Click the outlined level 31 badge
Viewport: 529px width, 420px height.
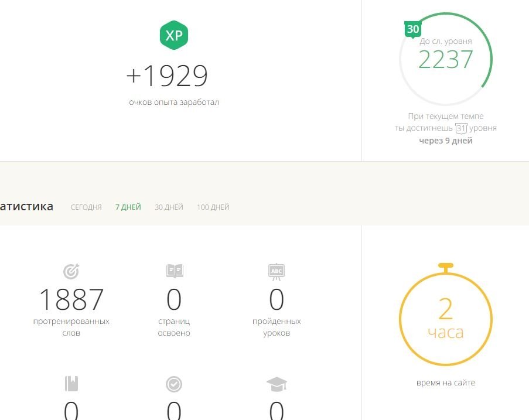coord(461,128)
